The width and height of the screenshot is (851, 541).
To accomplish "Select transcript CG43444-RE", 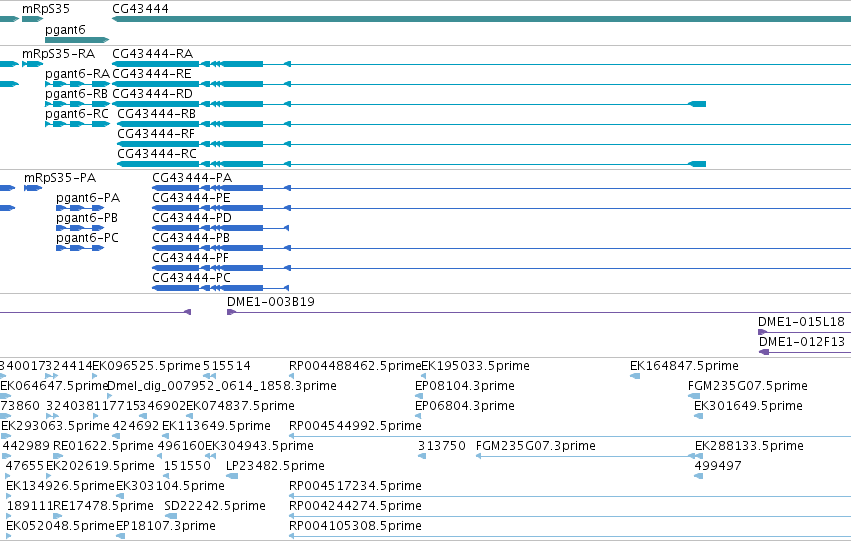I will point(151,73).
